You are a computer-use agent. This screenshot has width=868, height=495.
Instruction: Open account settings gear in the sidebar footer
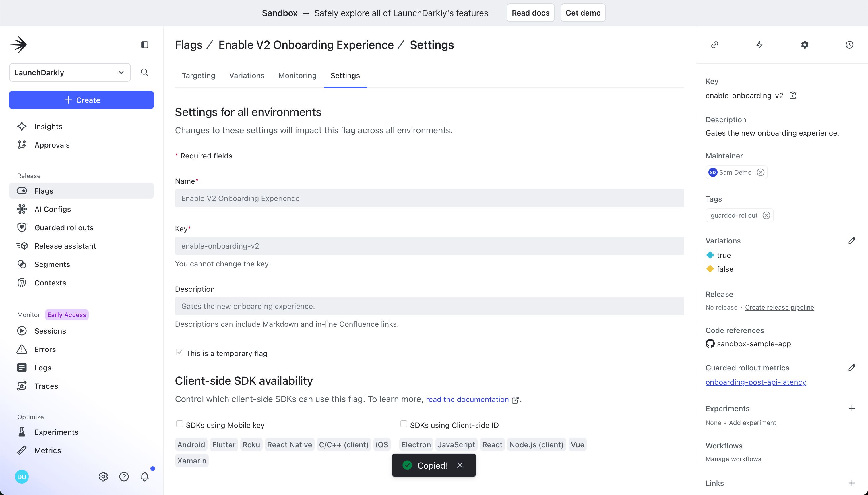tap(103, 477)
